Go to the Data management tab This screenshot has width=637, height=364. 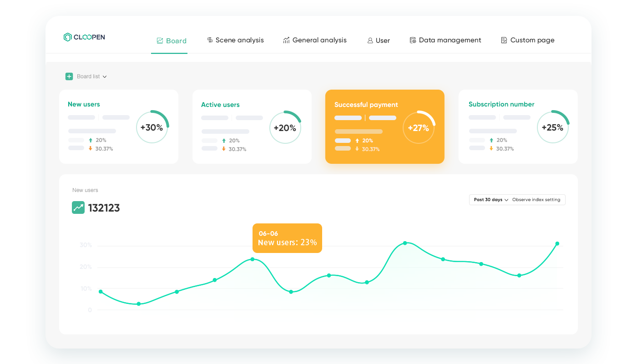click(x=450, y=40)
